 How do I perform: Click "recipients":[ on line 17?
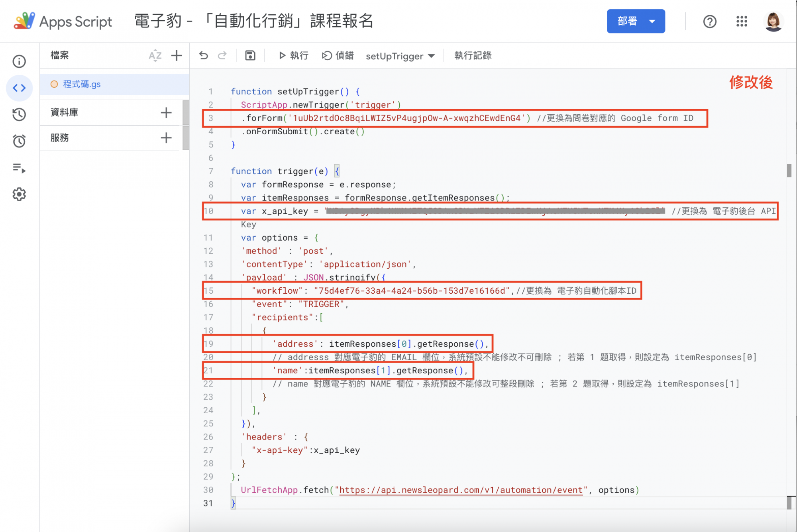point(287,317)
